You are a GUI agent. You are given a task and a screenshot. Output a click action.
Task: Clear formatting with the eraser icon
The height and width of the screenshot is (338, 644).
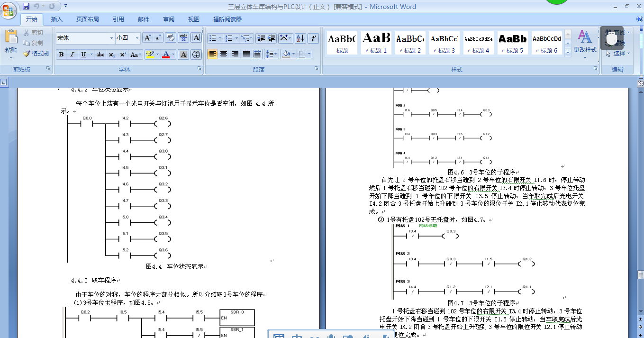171,38
